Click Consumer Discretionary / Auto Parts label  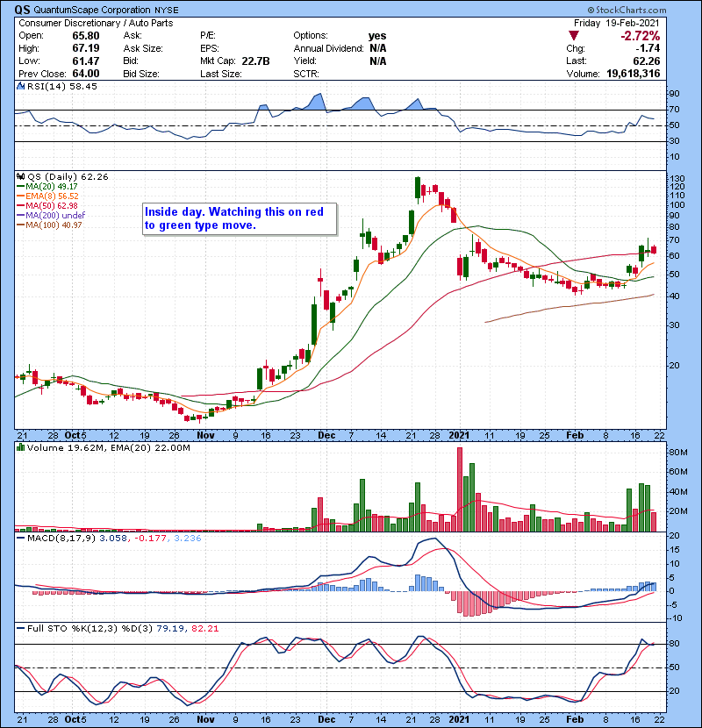[96, 23]
